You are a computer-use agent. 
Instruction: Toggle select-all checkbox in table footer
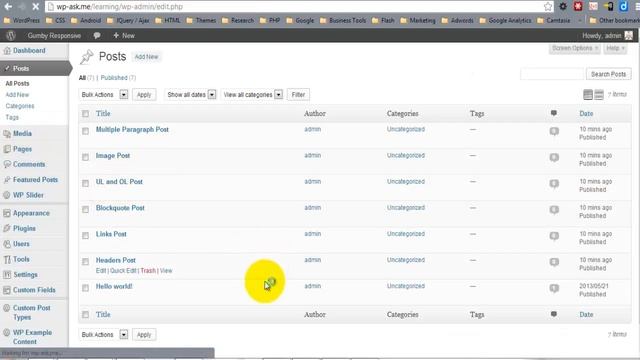coord(85,314)
